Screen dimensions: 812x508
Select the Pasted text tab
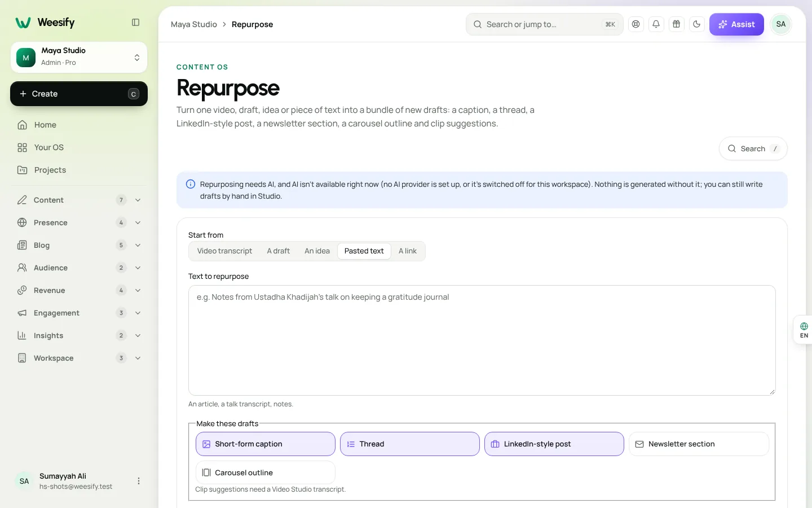[x=364, y=251]
